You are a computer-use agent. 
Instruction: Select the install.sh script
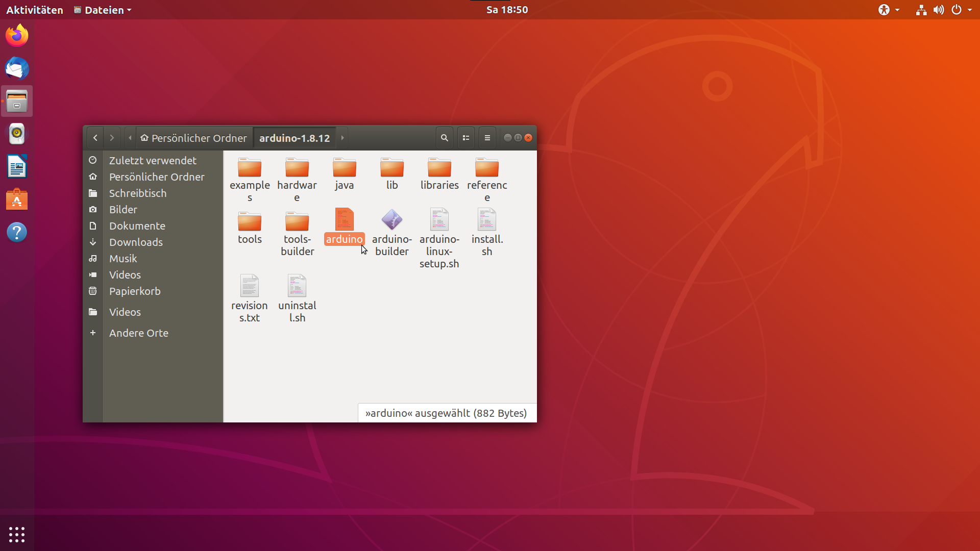487,233
